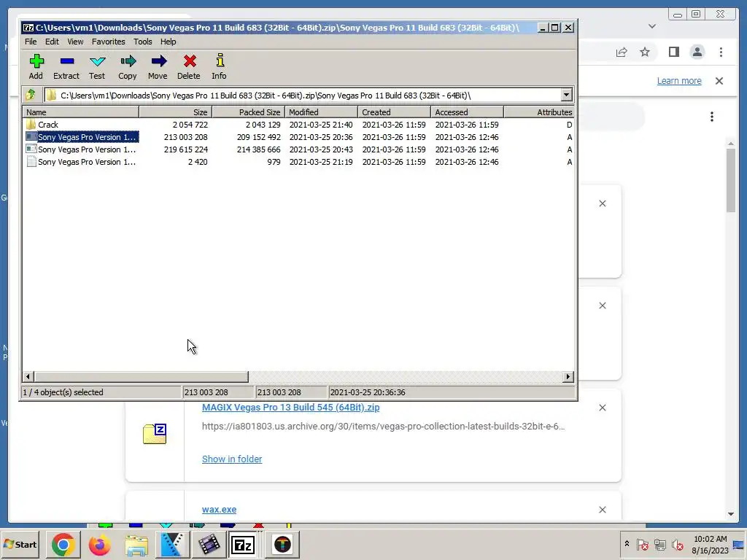
Task: Select the Crack folder row
Action: click(x=298, y=125)
